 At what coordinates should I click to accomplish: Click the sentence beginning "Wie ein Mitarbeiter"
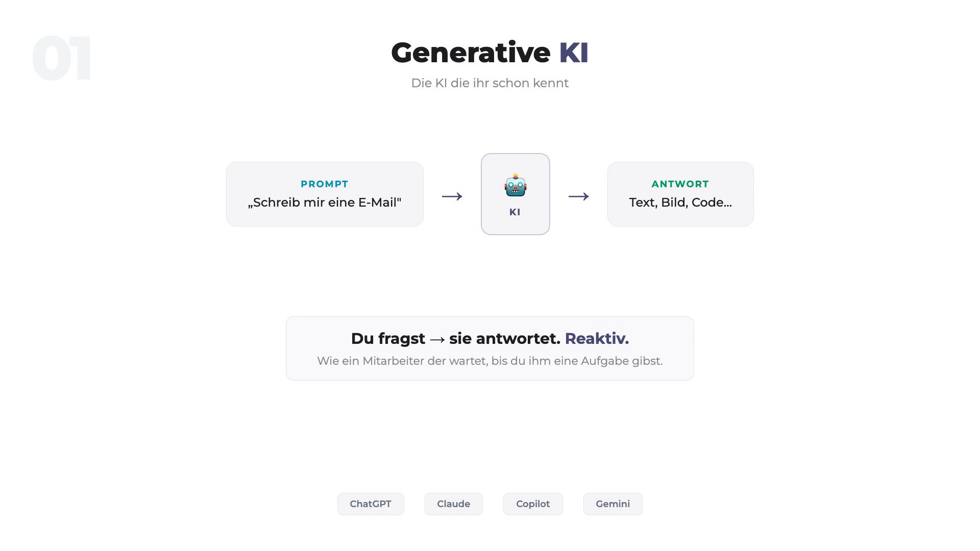point(489,361)
